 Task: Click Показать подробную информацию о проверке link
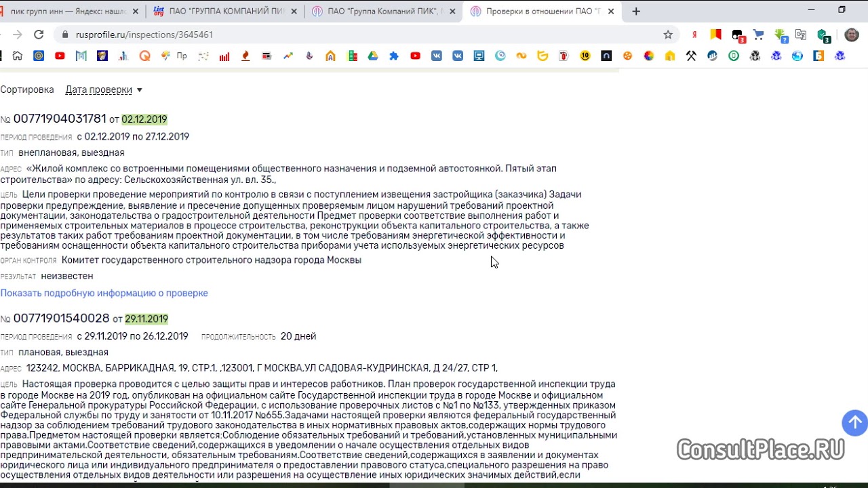point(104,293)
